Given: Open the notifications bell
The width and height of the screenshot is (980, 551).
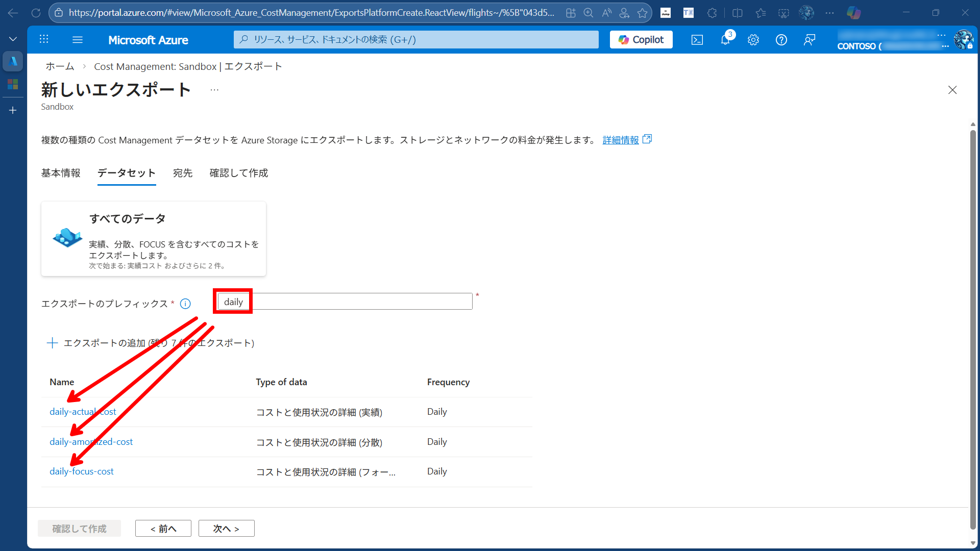Looking at the screenshot, I should pos(725,39).
